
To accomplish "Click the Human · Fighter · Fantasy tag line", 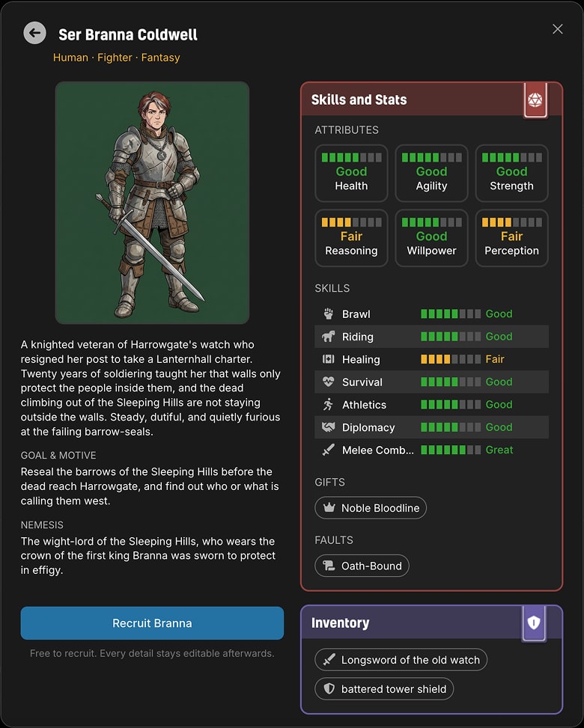I will tap(117, 58).
